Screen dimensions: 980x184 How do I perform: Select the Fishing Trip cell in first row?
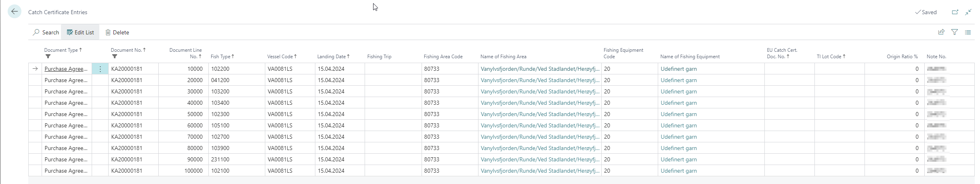coord(393,69)
